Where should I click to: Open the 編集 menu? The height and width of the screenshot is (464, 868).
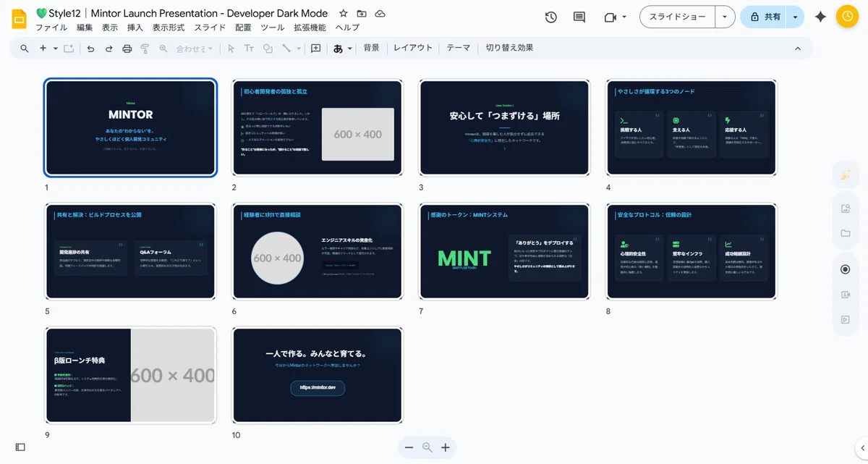(85, 28)
